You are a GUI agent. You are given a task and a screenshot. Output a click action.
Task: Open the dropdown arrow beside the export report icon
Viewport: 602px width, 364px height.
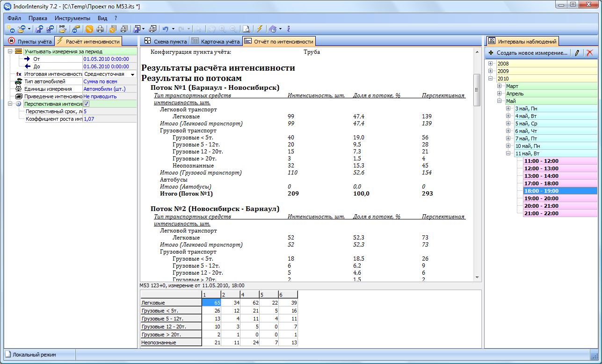click(x=143, y=29)
